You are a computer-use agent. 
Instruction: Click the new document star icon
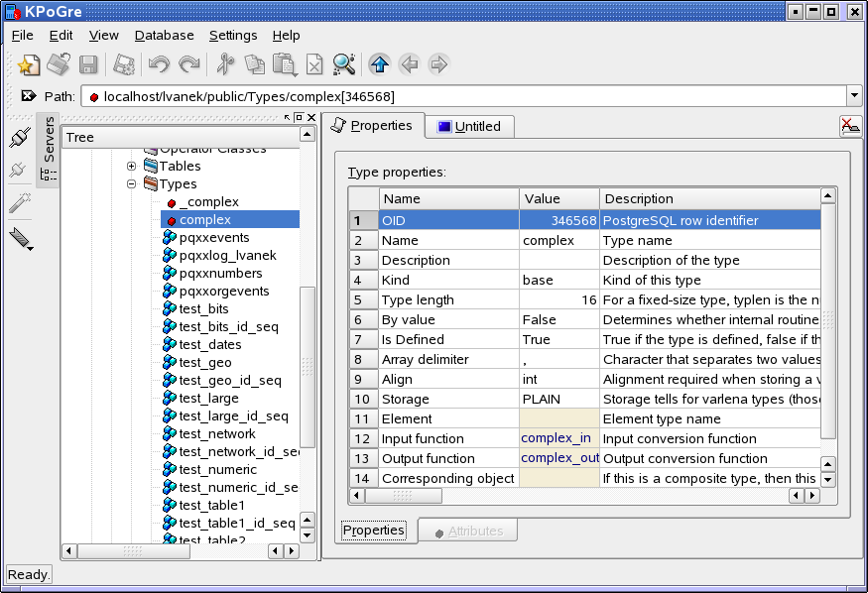(29, 65)
